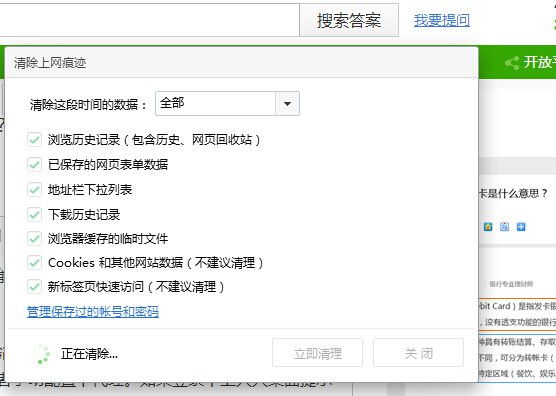Screen dimensions: 556x396
Task: Toggle saved web form data checkbox
Action: (34, 164)
